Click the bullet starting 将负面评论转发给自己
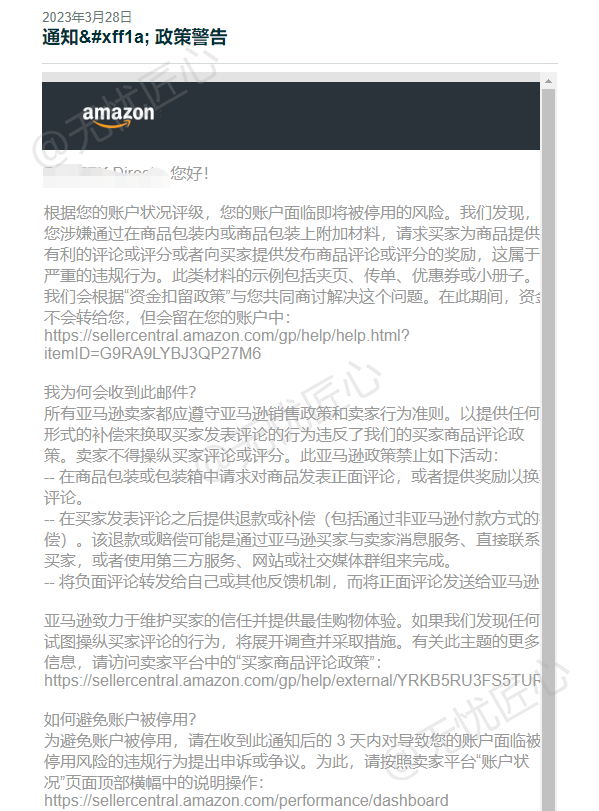 pos(292,582)
